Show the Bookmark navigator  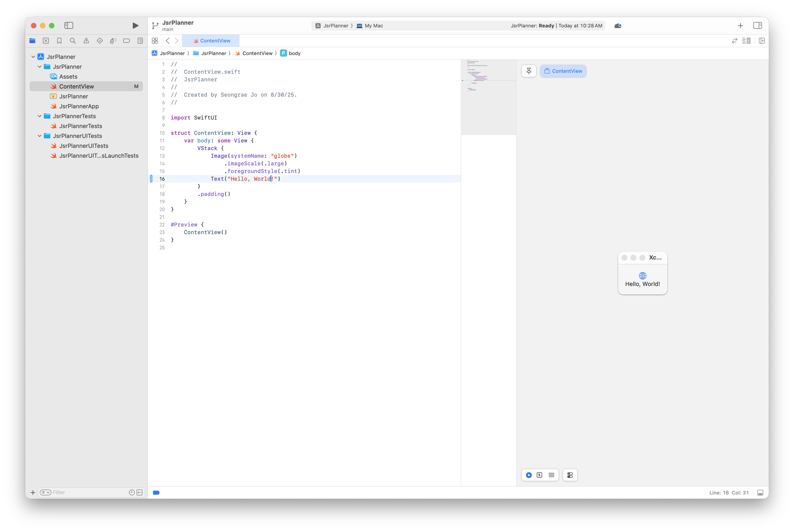[x=59, y=41]
